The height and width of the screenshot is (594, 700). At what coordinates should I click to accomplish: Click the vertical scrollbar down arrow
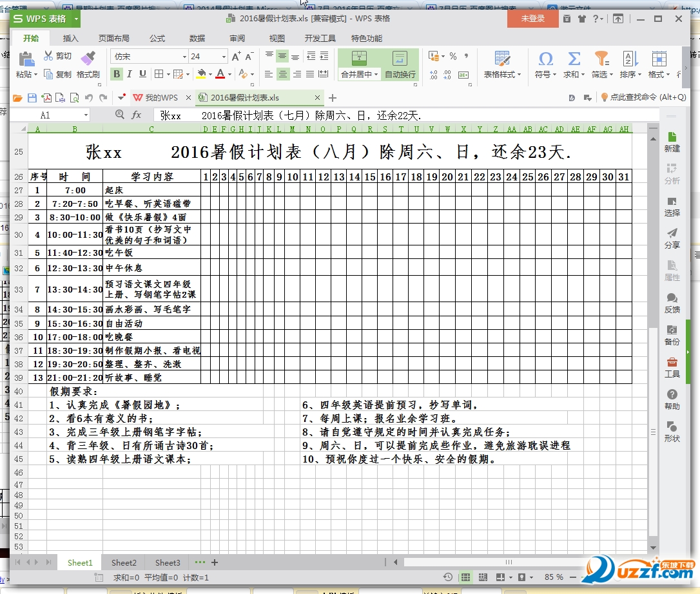point(653,548)
